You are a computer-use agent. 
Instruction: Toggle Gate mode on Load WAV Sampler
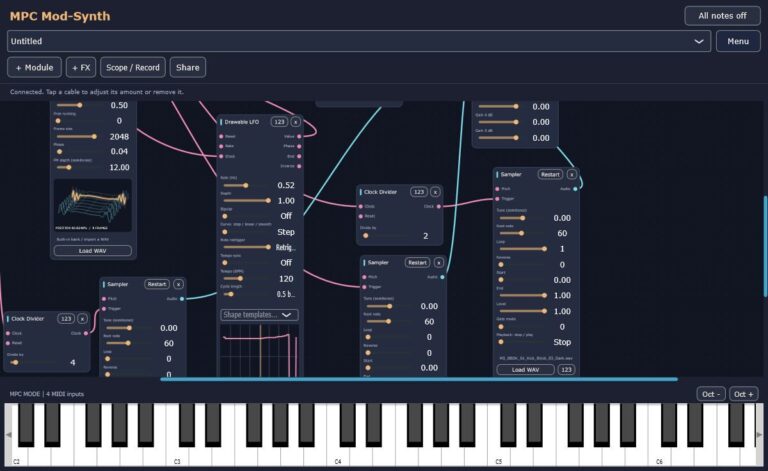[x=523, y=327]
